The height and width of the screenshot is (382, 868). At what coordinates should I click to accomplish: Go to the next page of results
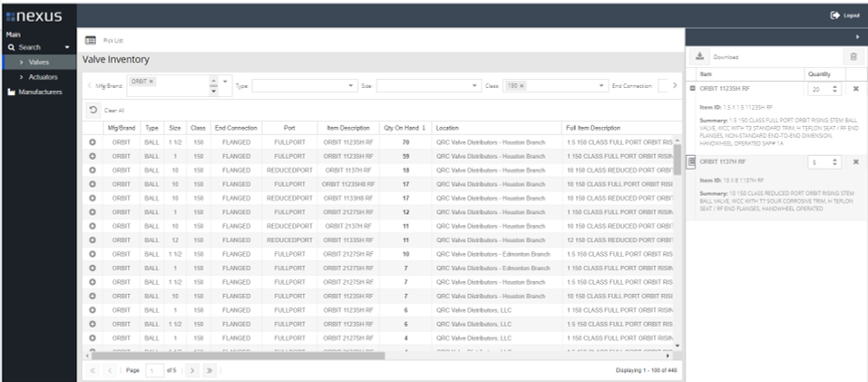(x=192, y=370)
